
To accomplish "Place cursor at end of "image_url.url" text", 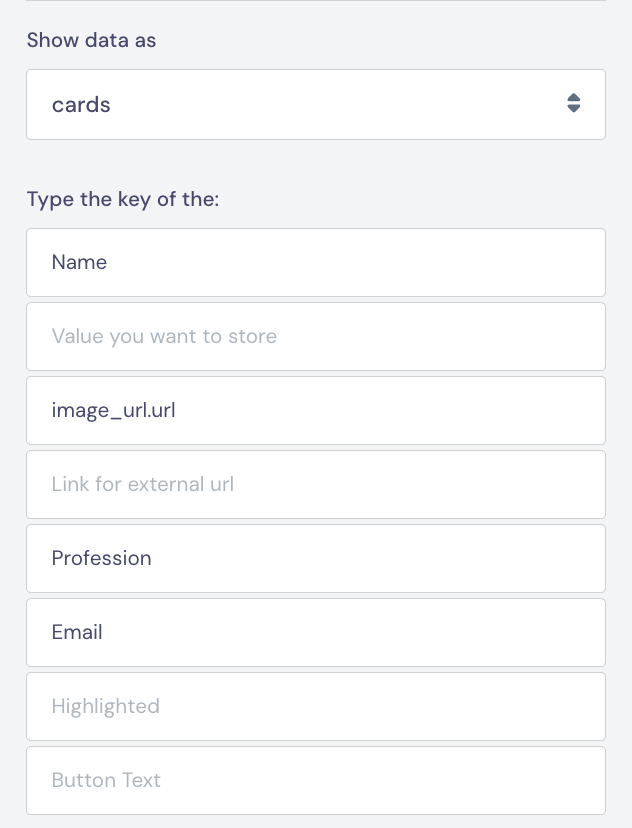I will pyautogui.click(x=178, y=410).
